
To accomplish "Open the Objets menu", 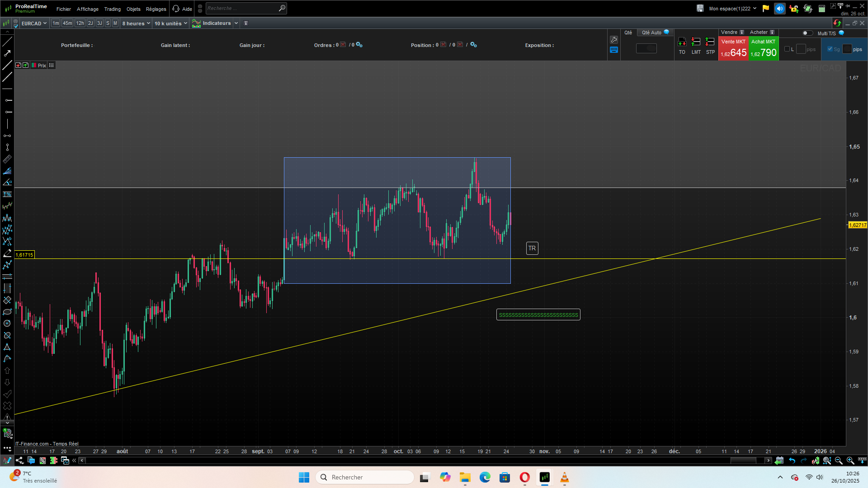I will click(133, 9).
